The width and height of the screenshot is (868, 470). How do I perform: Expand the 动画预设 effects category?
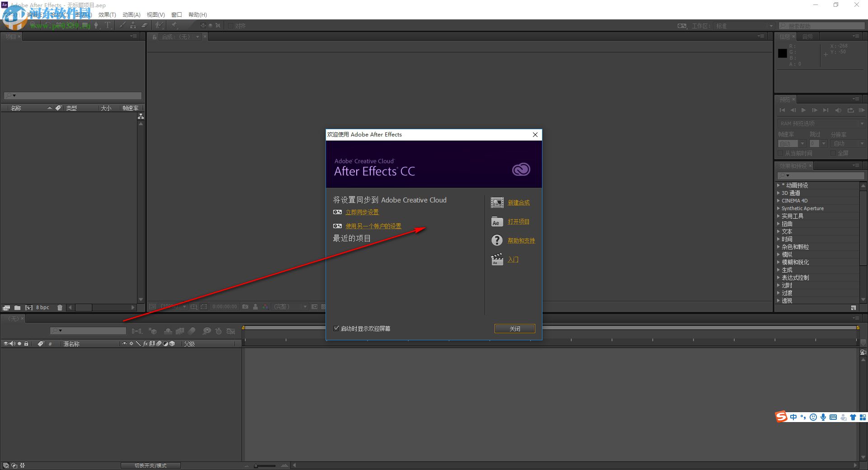coord(778,185)
